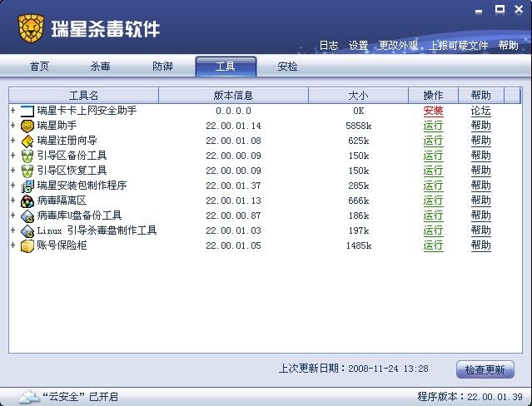
Task: Run 瑞星安装包制作程序 via 运行 link
Action: (x=433, y=186)
